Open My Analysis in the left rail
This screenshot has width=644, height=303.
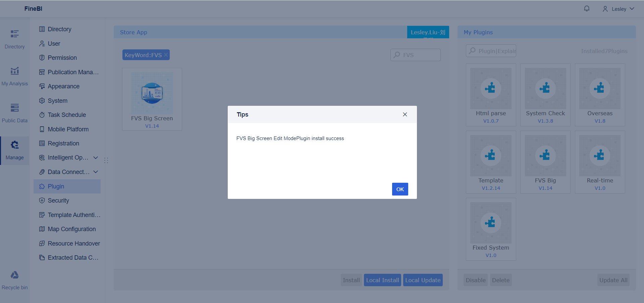pyautogui.click(x=15, y=76)
